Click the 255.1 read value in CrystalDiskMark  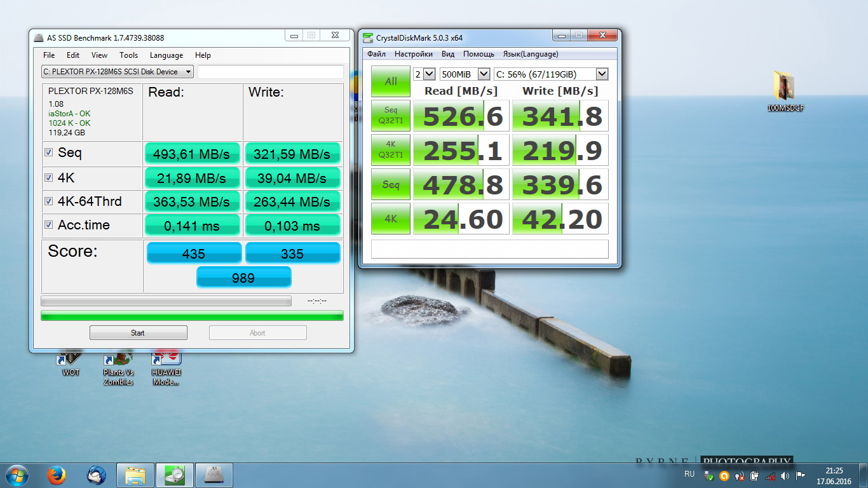[461, 150]
